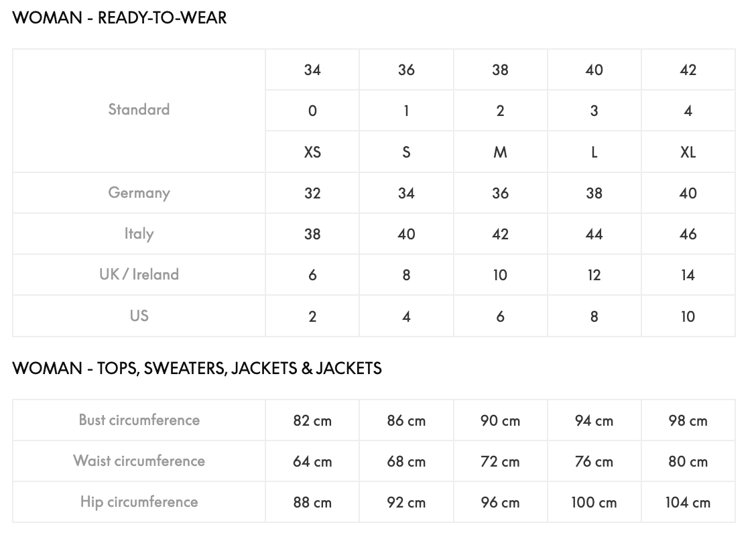Select the 104 cm hip measurement

688,503
